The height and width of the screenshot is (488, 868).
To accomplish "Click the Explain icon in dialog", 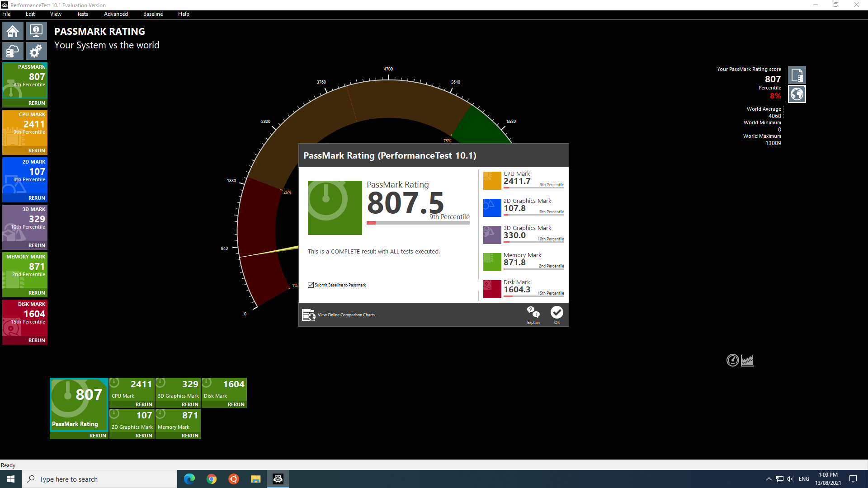I will (x=533, y=315).
